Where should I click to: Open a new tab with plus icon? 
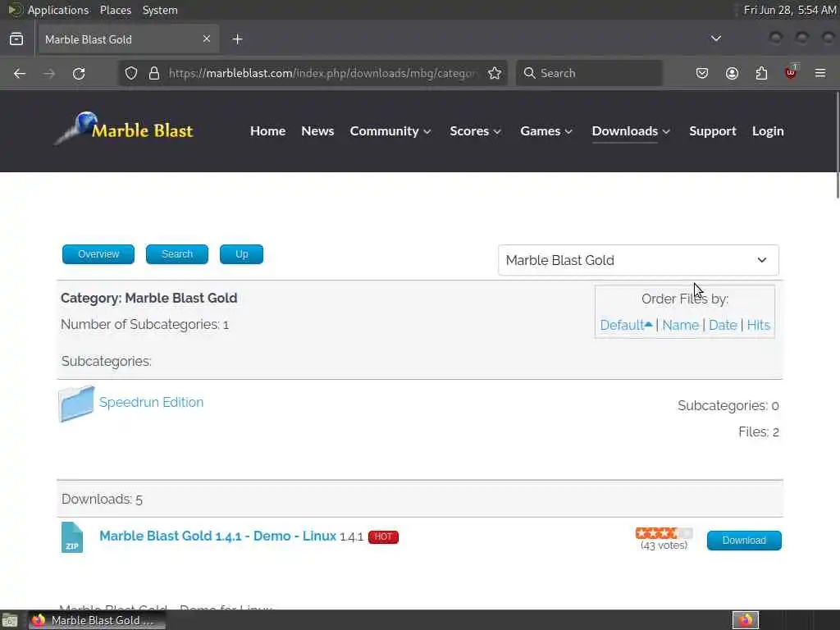coord(237,39)
